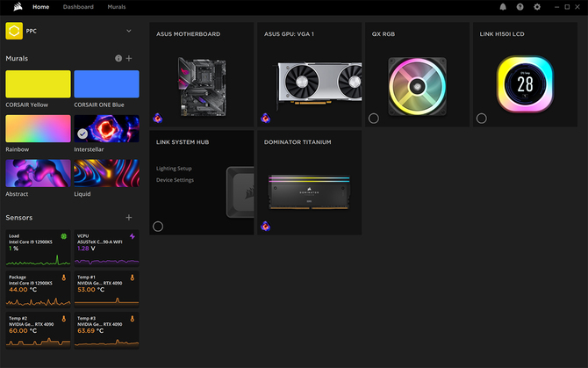Click the ASUS MOTHERBOARD title
This screenshot has width=588, height=368.
point(189,34)
